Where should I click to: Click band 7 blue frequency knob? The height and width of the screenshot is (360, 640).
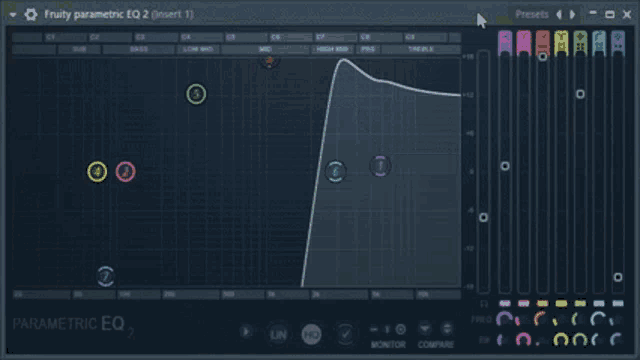616,320
